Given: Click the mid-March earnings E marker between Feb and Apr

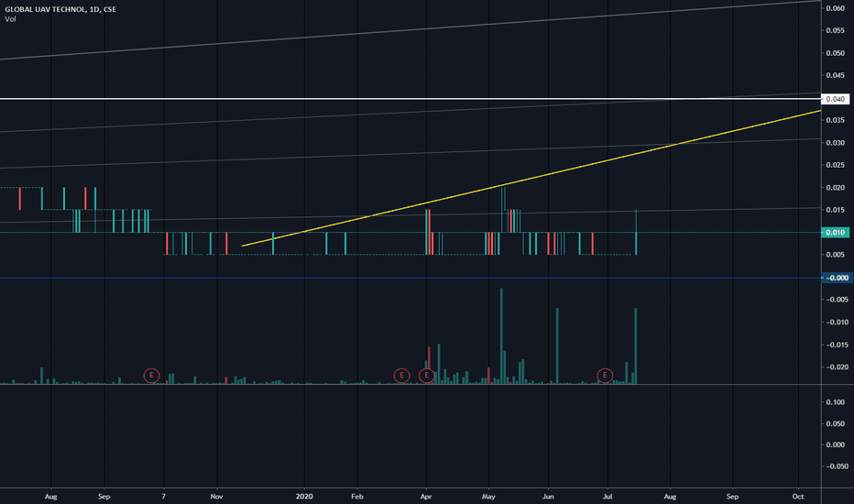Looking at the screenshot, I should point(401,376).
